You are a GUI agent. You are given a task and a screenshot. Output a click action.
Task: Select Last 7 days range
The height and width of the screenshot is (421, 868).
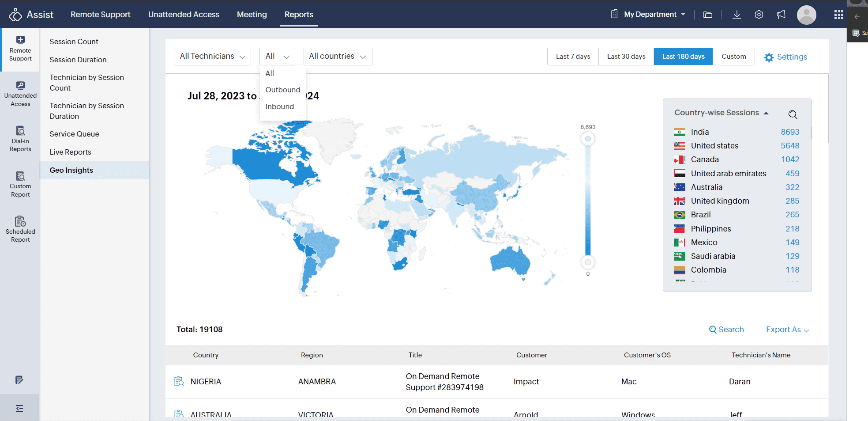pos(573,57)
